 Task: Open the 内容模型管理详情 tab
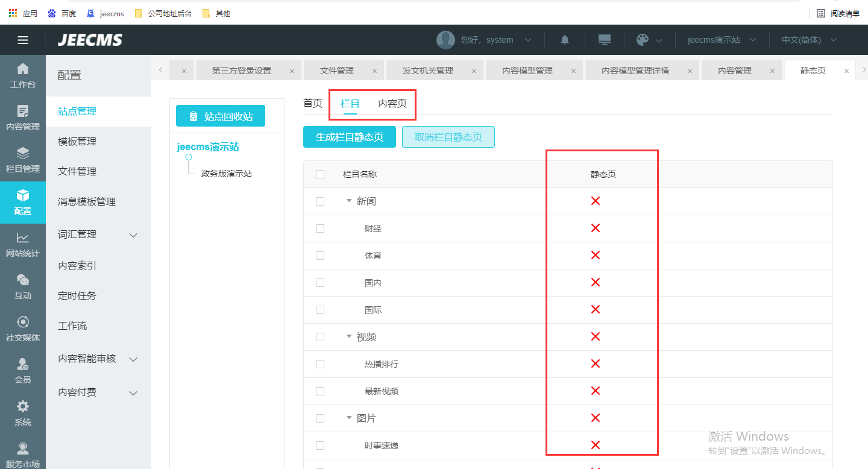[x=635, y=71]
